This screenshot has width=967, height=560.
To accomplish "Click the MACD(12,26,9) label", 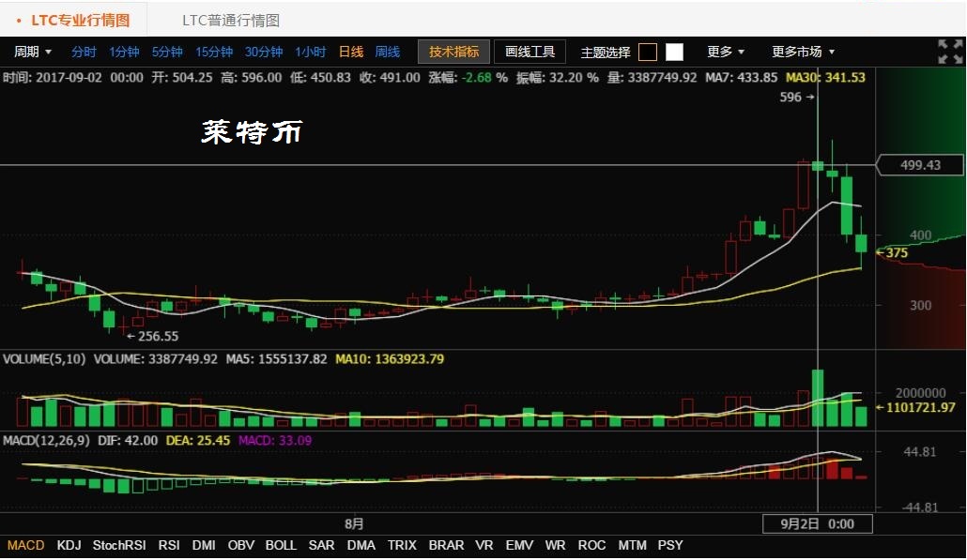I will pyautogui.click(x=46, y=441).
